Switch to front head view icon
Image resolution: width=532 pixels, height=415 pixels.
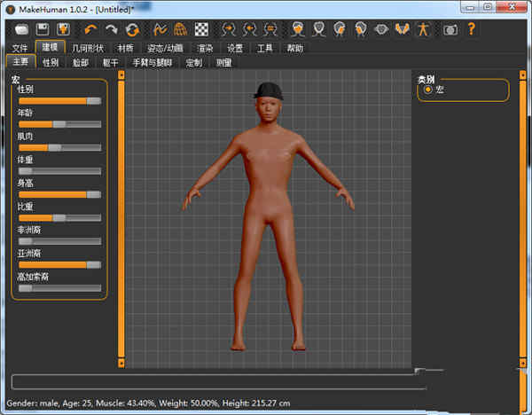click(297, 29)
